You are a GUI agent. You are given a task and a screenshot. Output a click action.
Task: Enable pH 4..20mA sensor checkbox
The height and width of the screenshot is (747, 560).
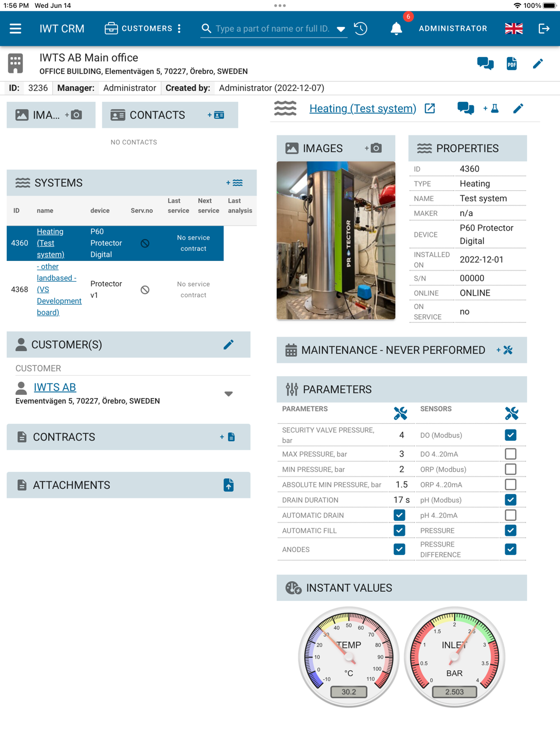[x=511, y=515]
